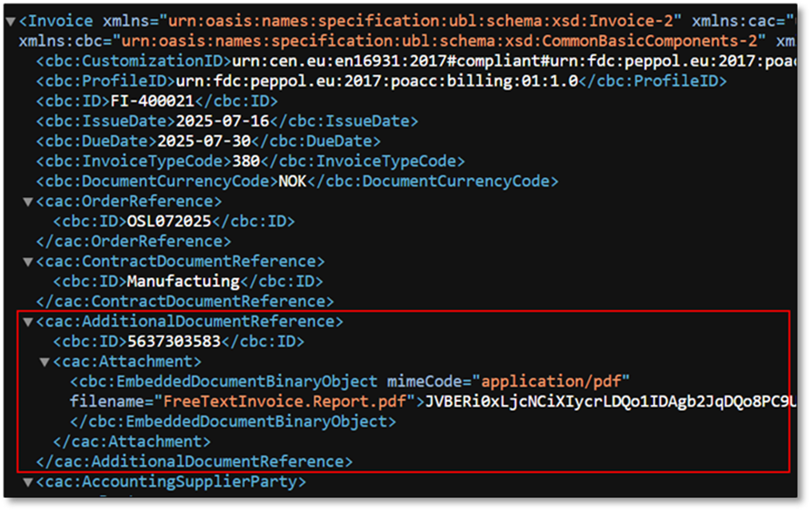Click the mimeCode value application/pdf
The height and width of the screenshot is (511, 812).
(x=555, y=382)
